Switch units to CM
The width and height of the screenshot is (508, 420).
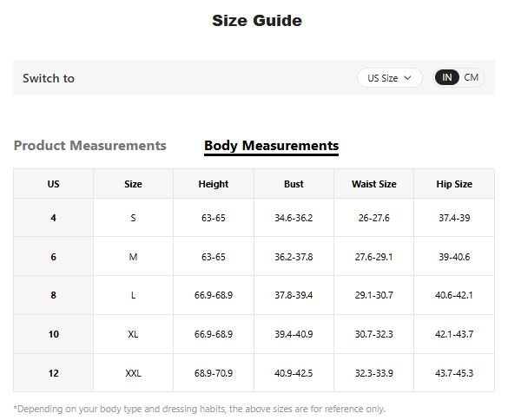[x=471, y=78]
